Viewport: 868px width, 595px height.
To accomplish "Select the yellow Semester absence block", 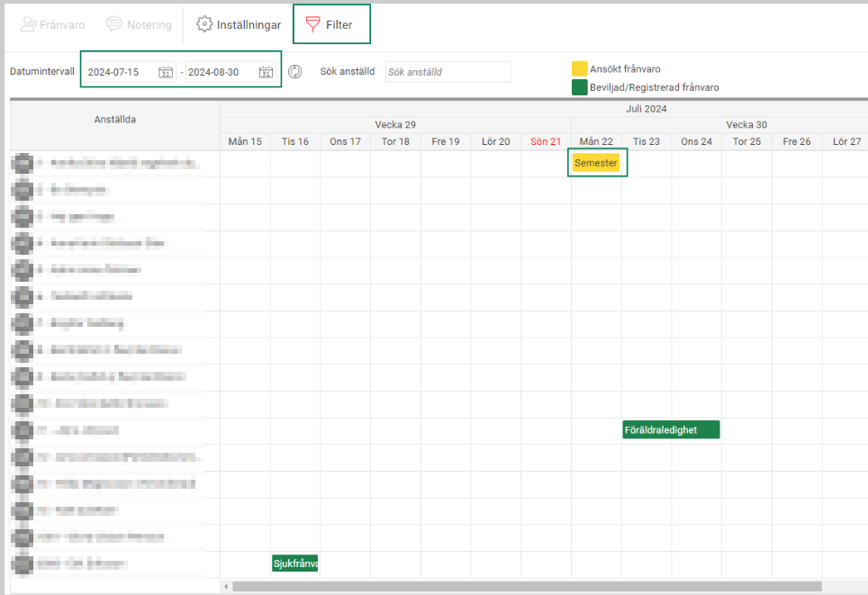I will pyautogui.click(x=596, y=163).
